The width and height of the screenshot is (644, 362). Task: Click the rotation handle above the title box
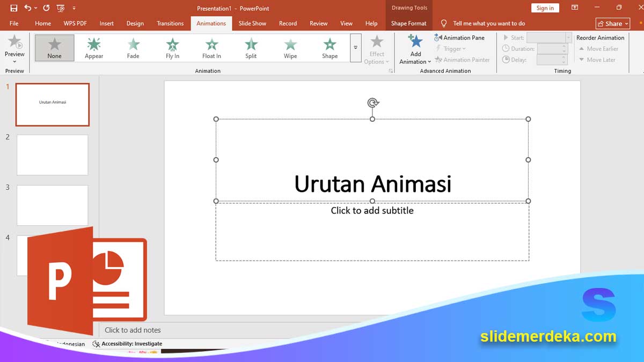tap(373, 103)
